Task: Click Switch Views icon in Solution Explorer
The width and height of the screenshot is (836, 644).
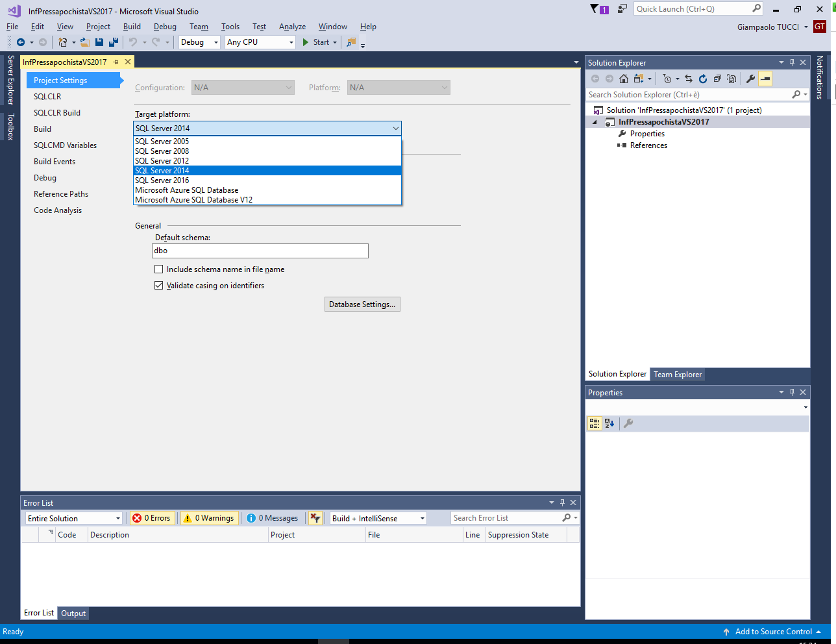Action: [x=638, y=79]
